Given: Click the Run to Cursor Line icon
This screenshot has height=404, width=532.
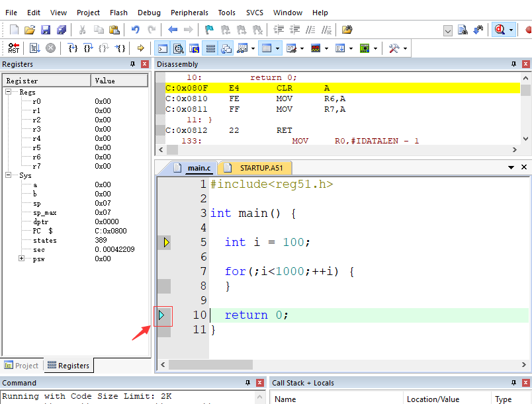Looking at the screenshot, I should coord(120,48).
